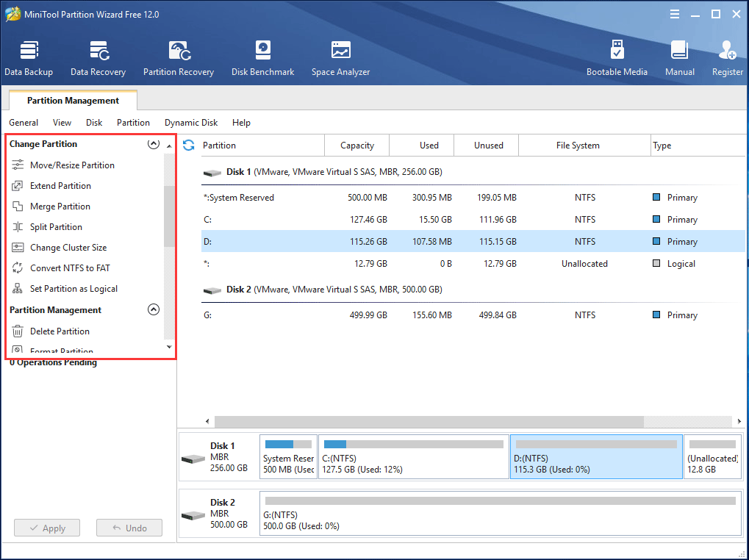
Task: Click the Disk 2 drive icon in disk map
Action: click(x=193, y=516)
